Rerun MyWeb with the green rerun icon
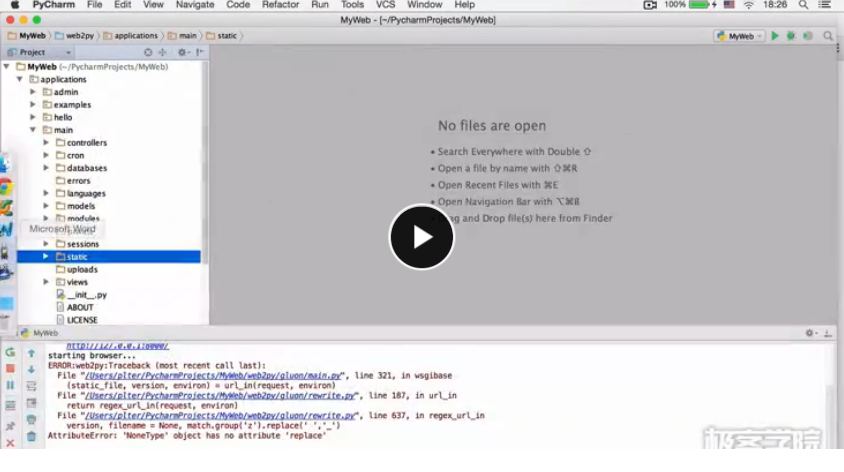Image resolution: width=844 pixels, height=472 pixels. click(x=10, y=353)
